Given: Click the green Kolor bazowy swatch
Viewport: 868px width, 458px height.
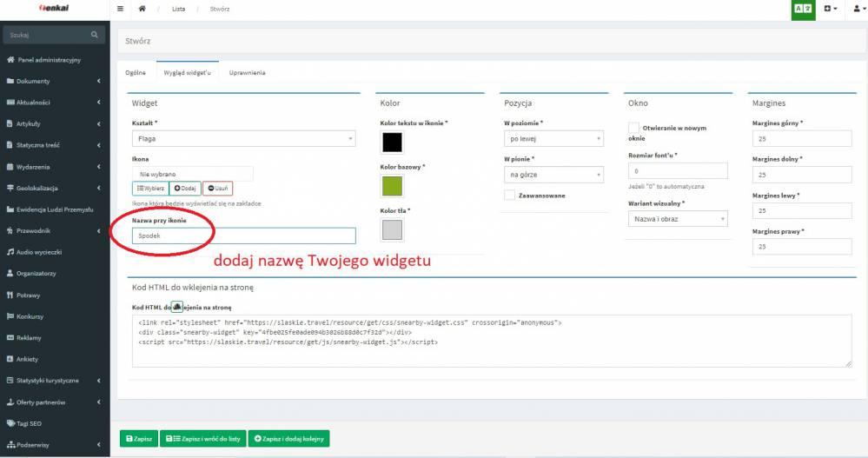Looking at the screenshot, I should click(x=392, y=185).
